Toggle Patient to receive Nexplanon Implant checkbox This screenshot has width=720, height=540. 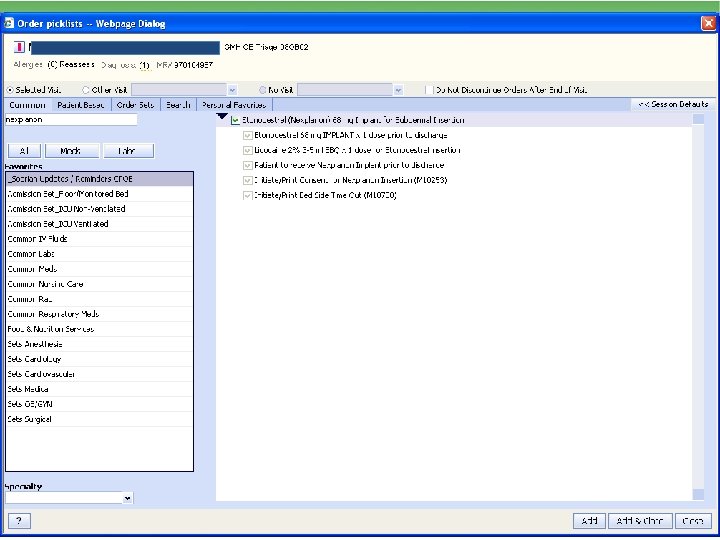coord(248,165)
